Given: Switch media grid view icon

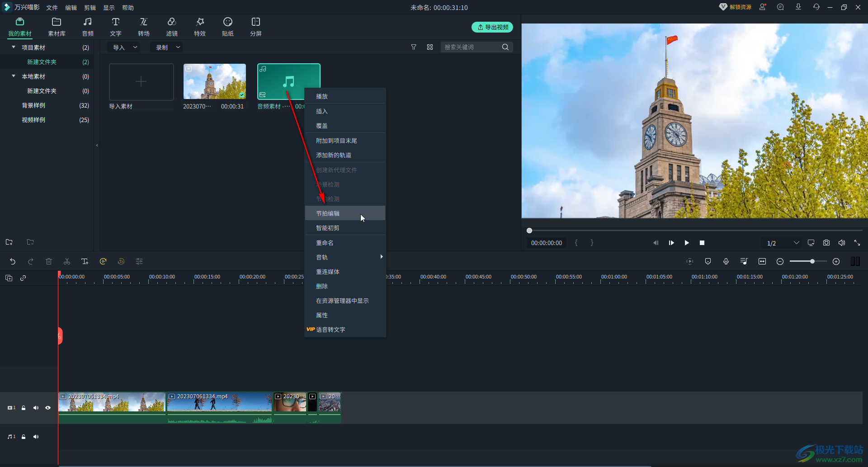Looking at the screenshot, I should coord(430,47).
